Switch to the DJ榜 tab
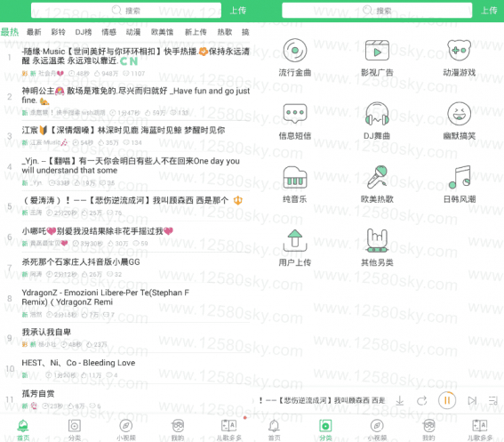504x442 pixels. tap(84, 32)
